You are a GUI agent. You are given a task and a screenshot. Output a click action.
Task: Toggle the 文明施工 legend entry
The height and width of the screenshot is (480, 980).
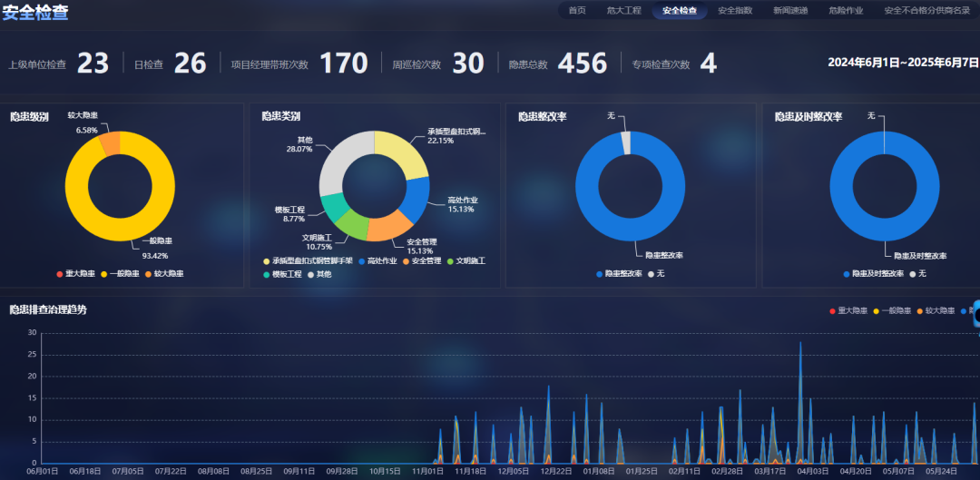click(465, 261)
